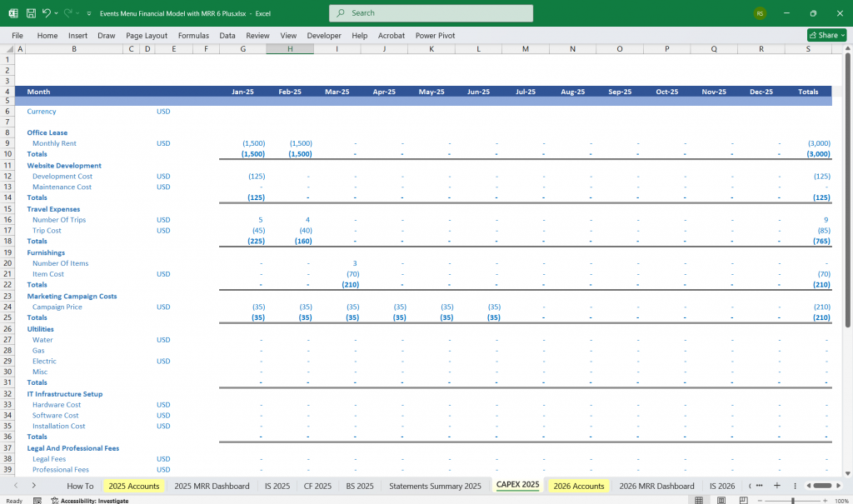This screenshot has width=853, height=504.
Task: Click the Zoom In icon
Action: pos(825,498)
